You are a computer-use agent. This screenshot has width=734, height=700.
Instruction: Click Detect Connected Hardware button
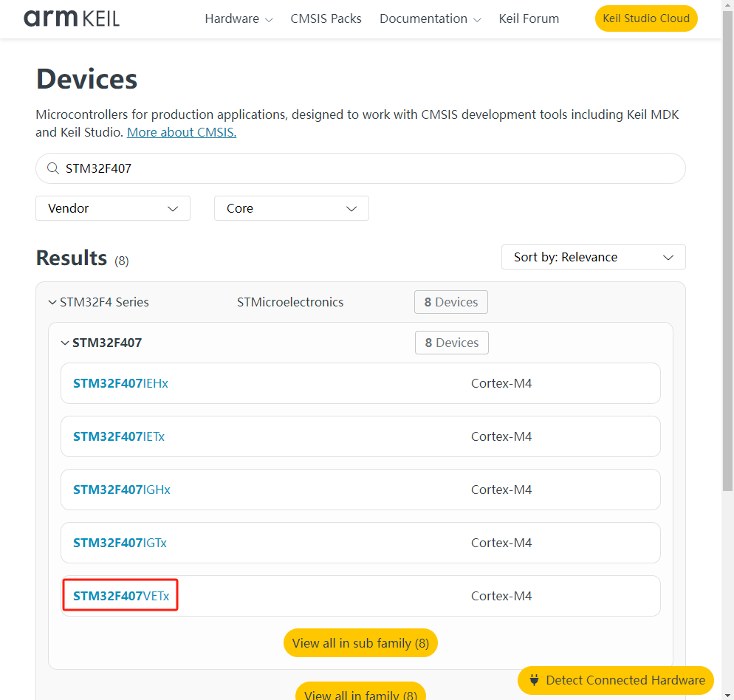[x=616, y=680]
